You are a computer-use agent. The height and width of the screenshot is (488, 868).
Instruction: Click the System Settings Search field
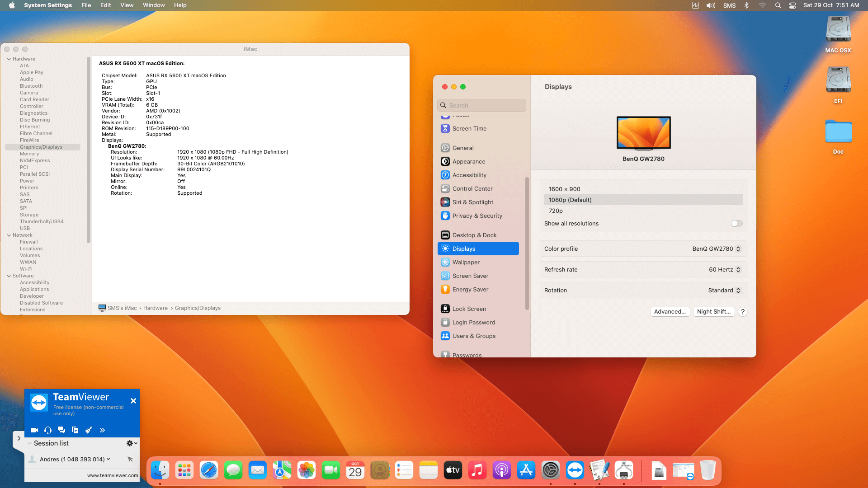(x=481, y=105)
